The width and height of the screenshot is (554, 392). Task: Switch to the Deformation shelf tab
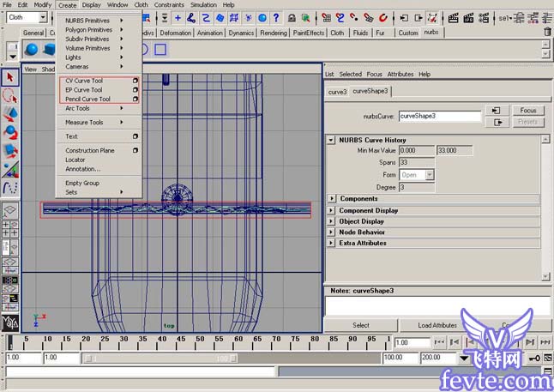pos(175,33)
